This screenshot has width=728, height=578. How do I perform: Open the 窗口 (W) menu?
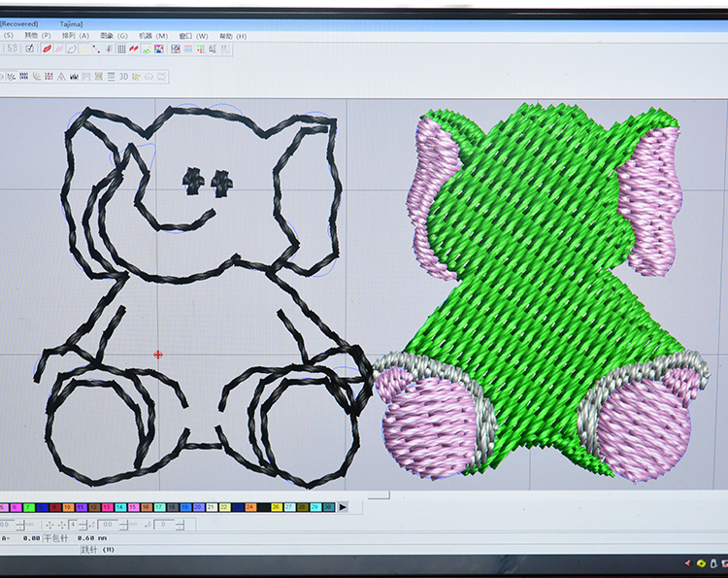click(194, 36)
